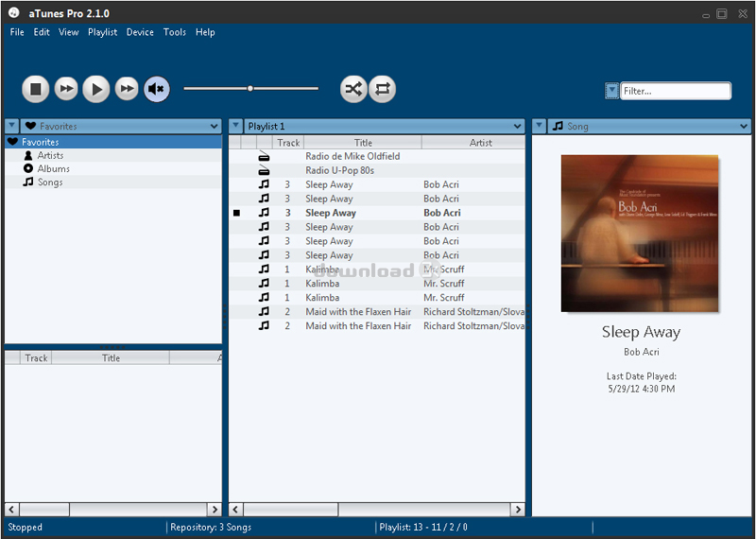Viewport: 756px width, 539px height.
Task: Click the heart icon in Favorites combo box
Action: [x=31, y=126]
